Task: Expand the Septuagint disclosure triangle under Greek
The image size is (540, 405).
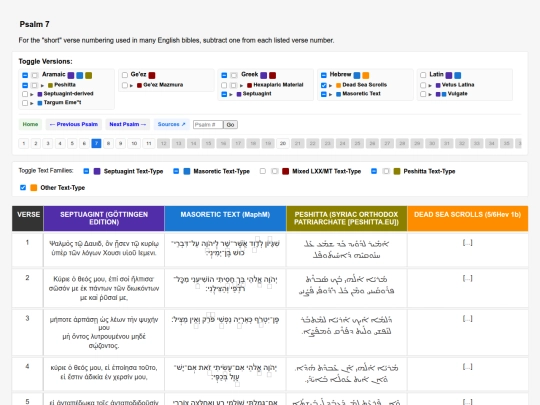Action: pos(231,94)
